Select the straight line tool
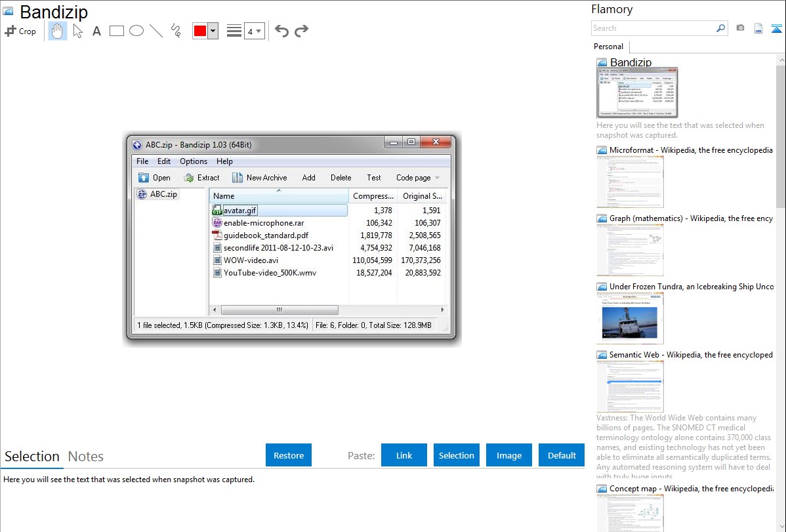786x532 pixels. coord(156,31)
